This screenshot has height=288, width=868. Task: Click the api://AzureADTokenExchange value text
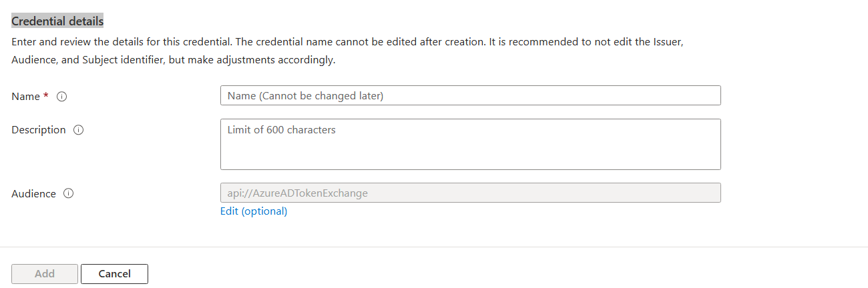click(298, 193)
